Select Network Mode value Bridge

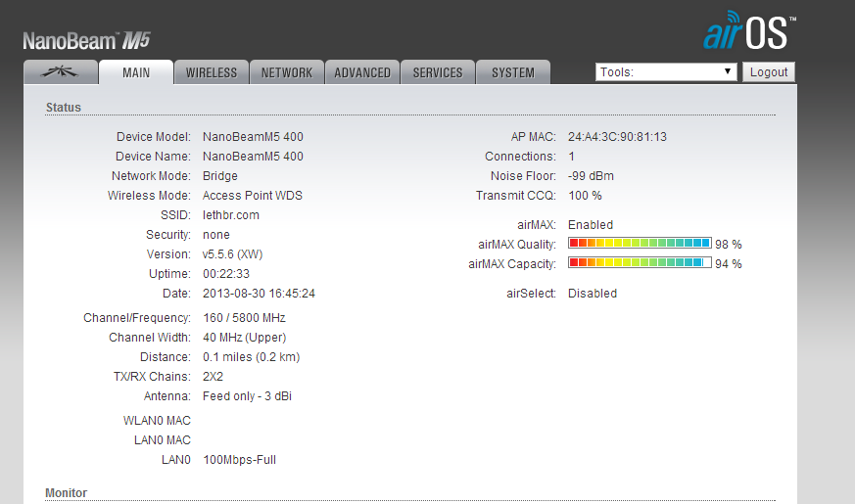220,176
